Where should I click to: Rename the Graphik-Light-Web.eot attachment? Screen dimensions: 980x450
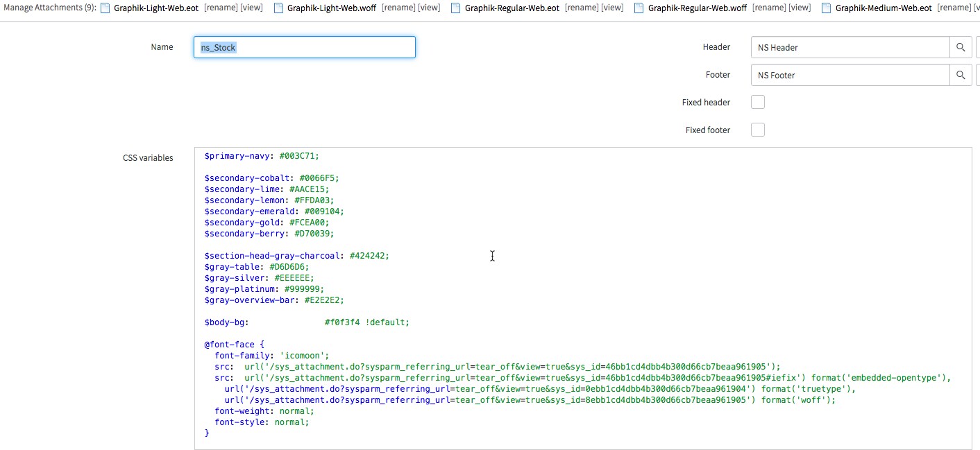221,8
